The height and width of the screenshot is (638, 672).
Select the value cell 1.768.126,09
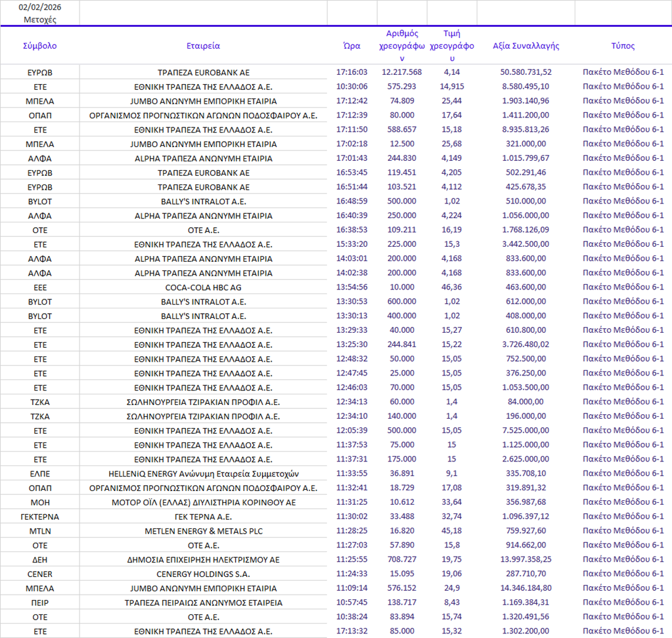(x=526, y=230)
